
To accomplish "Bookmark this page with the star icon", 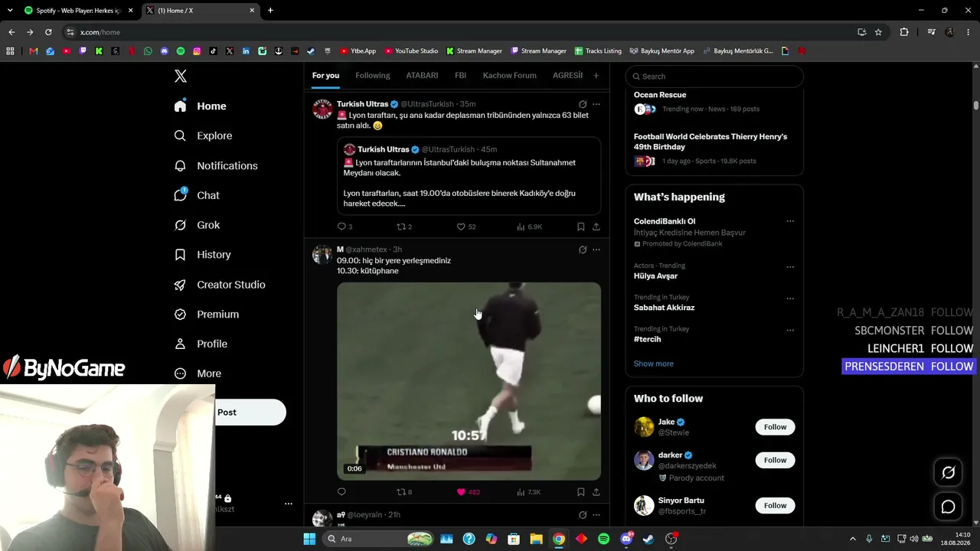I will 878,32.
